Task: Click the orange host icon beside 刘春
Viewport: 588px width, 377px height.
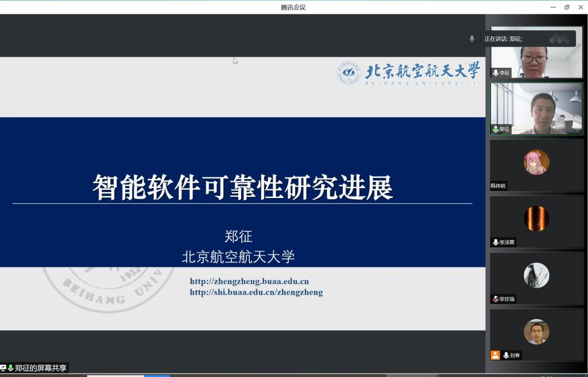Action: point(495,355)
